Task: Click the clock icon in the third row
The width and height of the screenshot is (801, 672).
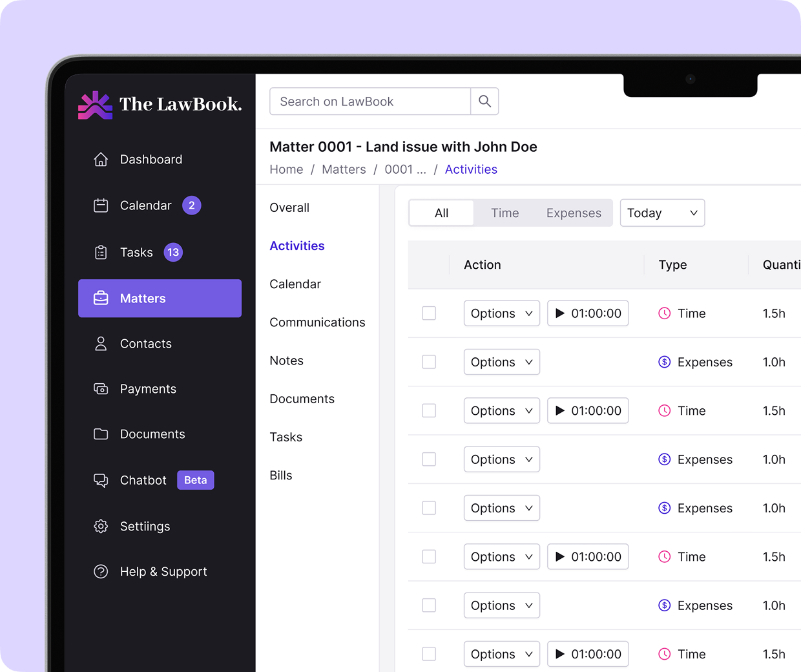Action: [664, 410]
